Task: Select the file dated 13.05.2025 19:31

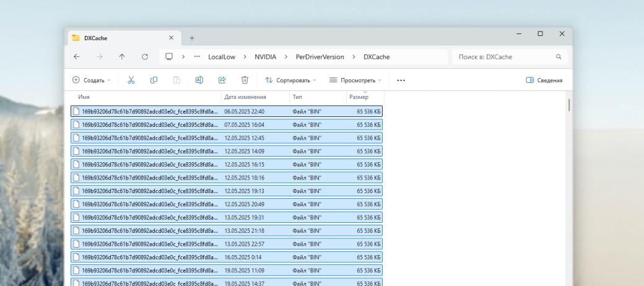Action: click(x=227, y=217)
